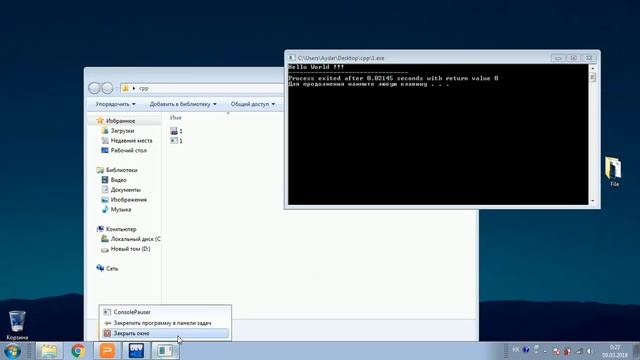Click the Forward button in Explorer

click(107, 88)
